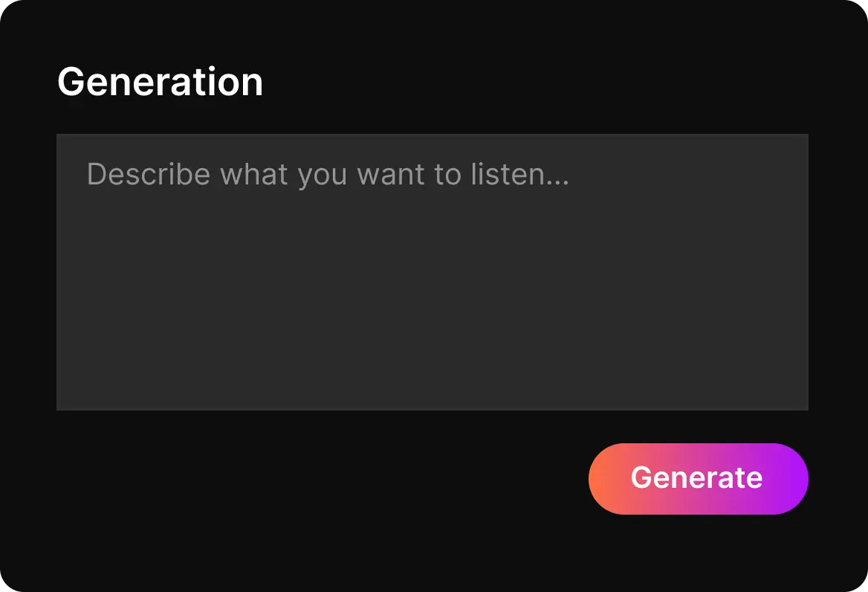Click the "Describe what you want to listen..." placeholder
Image resolution: width=868 pixels, height=592 pixels.
328,175
